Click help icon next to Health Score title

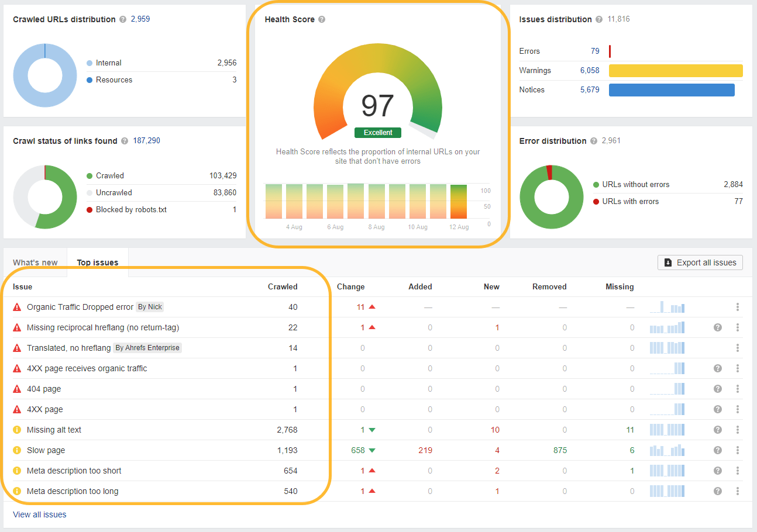pos(322,19)
